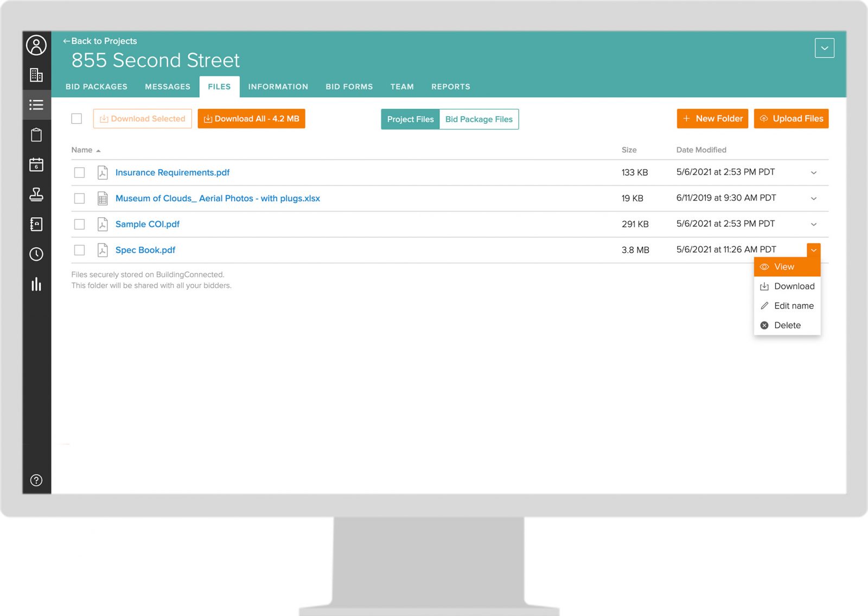
Task: Open options chevron for Museum of Clouds xlsx
Action: coord(813,198)
